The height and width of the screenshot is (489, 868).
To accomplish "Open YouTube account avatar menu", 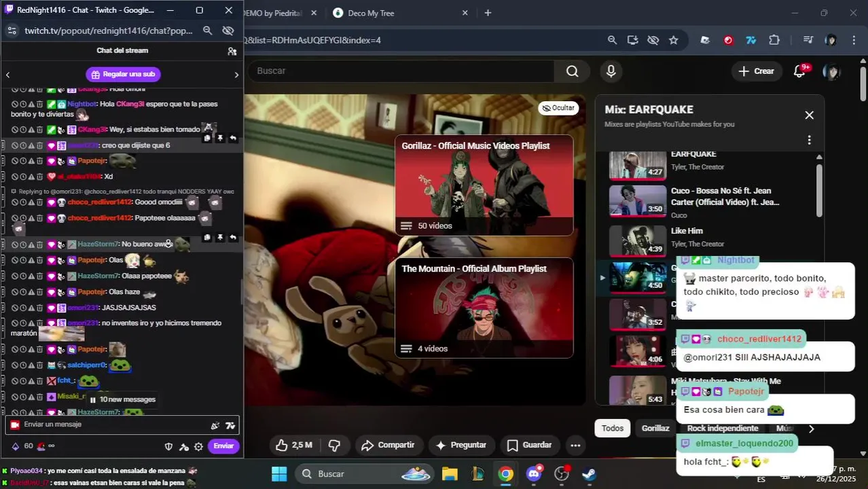I will click(831, 71).
